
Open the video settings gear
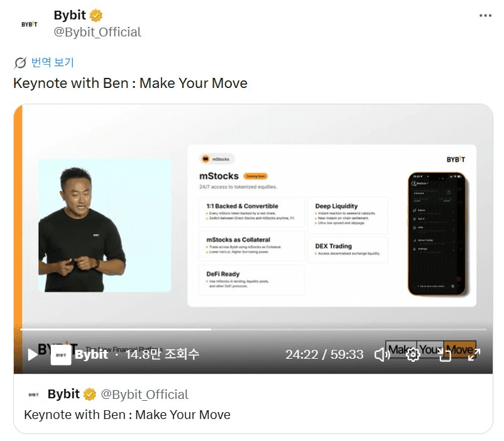[x=413, y=354]
